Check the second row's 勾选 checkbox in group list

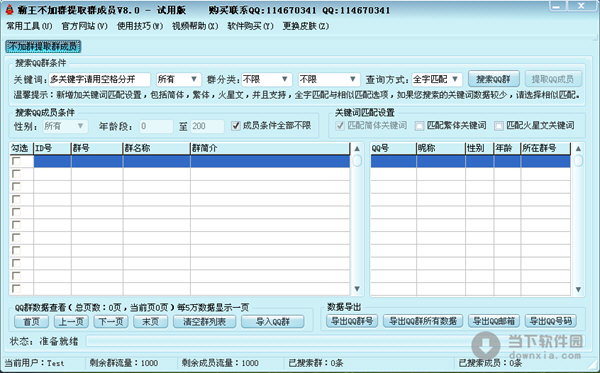(x=16, y=174)
